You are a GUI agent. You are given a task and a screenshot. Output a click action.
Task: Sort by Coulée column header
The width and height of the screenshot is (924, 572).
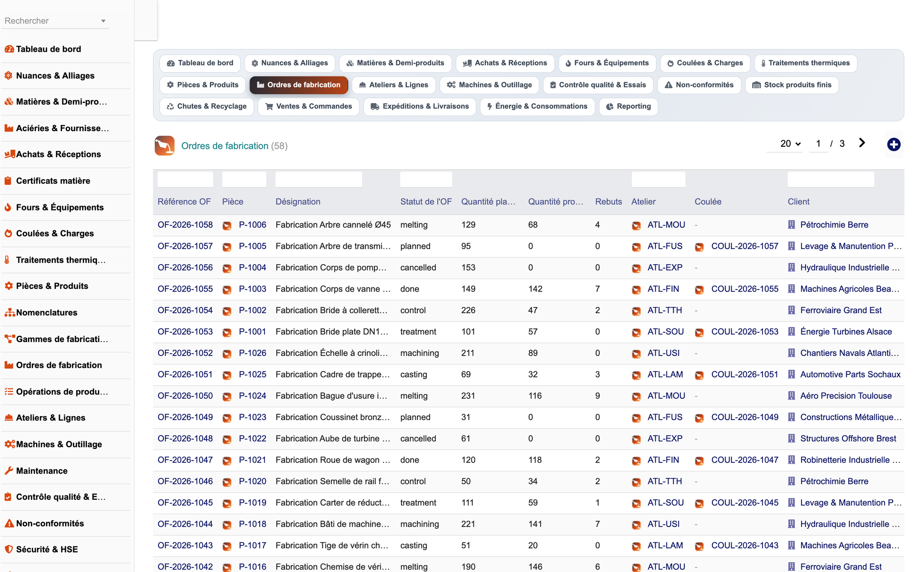708,201
